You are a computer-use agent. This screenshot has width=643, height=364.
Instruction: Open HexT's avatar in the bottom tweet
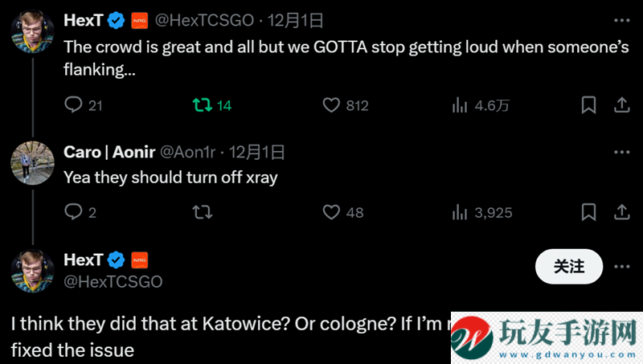pyautogui.click(x=32, y=271)
